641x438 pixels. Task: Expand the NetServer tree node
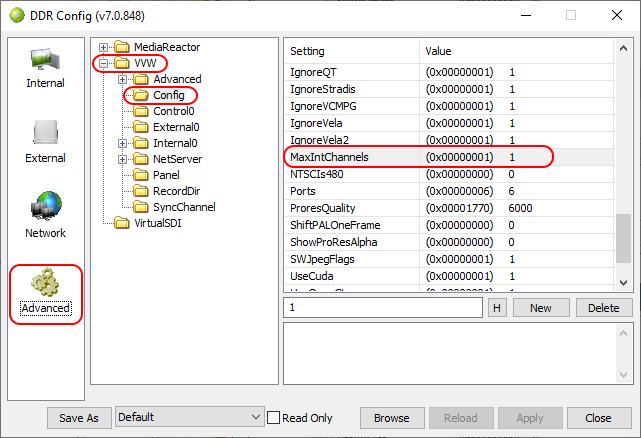tap(122, 159)
